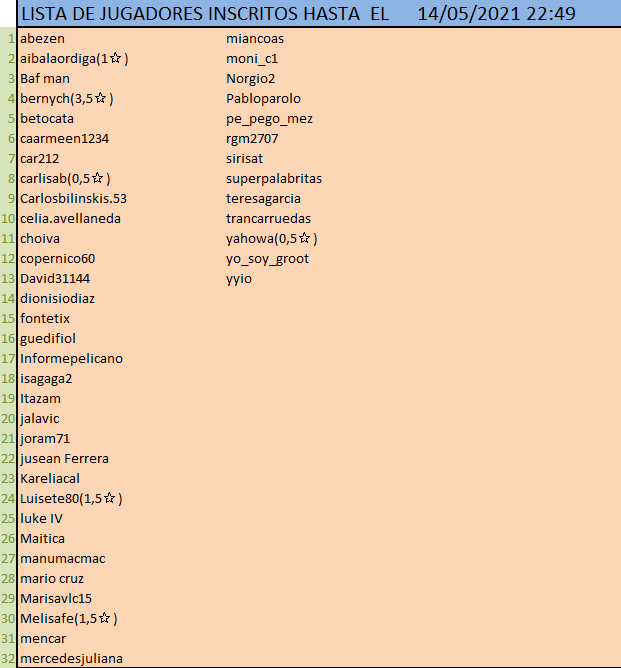Select the date cell showing 14/05/2021 22:49
Image resolution: width=621 pixels, height=668 pixels.
[496, 14]
